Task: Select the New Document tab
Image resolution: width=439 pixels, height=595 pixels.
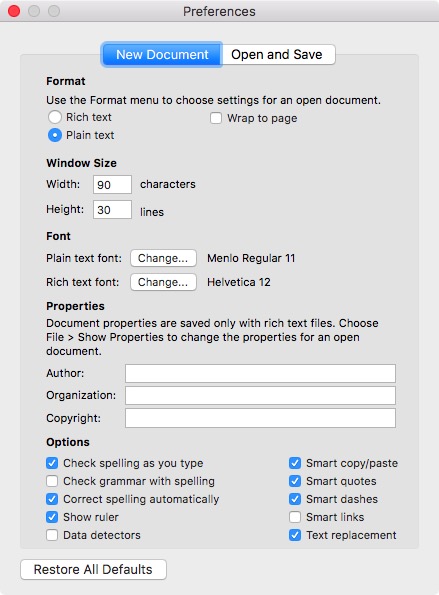Action: (x=162, y=55)
